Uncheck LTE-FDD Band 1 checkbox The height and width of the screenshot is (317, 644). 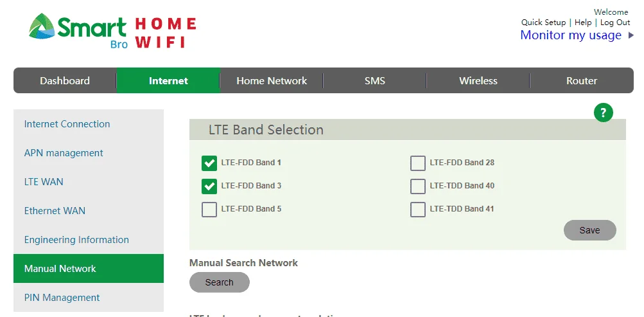[209, 163]
